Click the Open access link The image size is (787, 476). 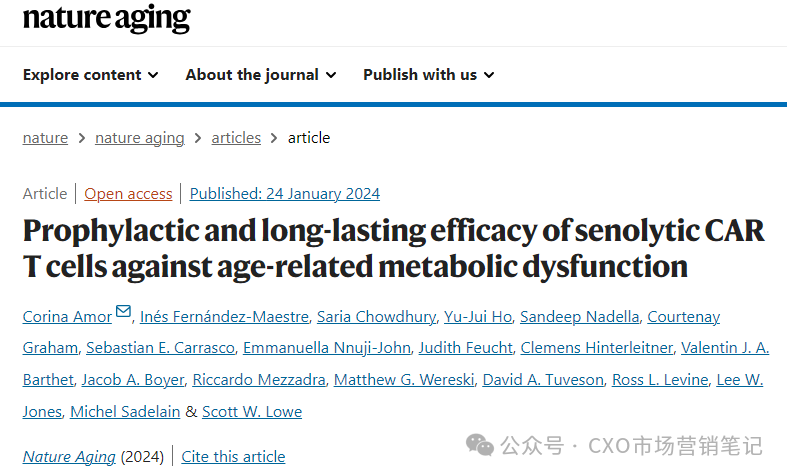[128, 194]
